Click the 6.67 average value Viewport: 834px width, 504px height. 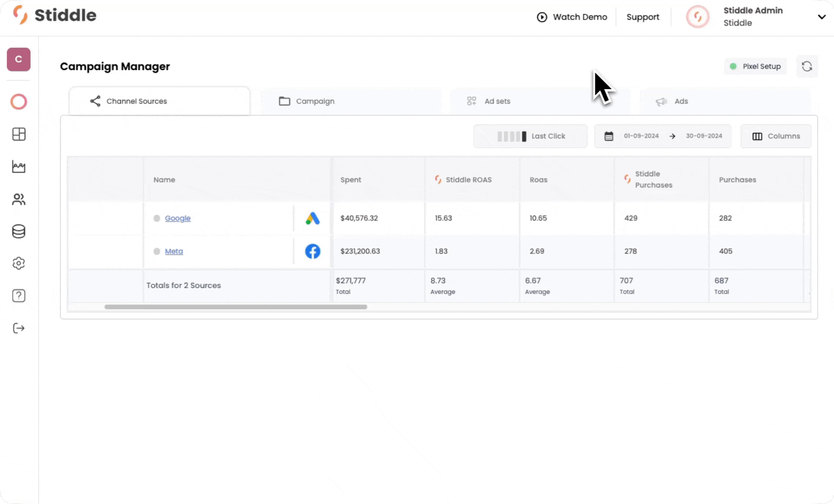point(533,280)
